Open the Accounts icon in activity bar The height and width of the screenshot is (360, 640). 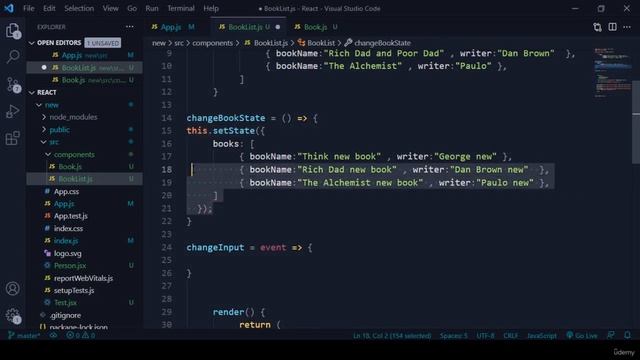(13, 289)
